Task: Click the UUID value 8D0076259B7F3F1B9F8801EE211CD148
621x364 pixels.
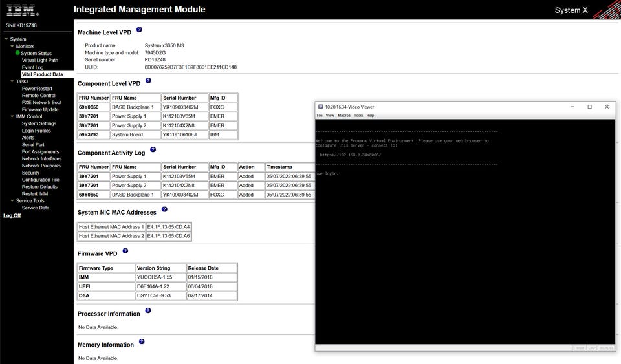Action: 190,67
